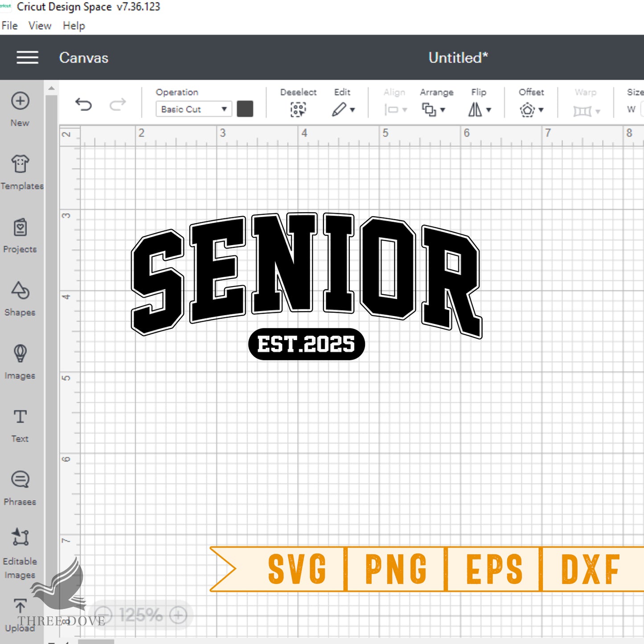The image size is (644, 644).
Task: Expand the Flip dropdown arrow
Action: pyautogui.click(x=488, y=110)
